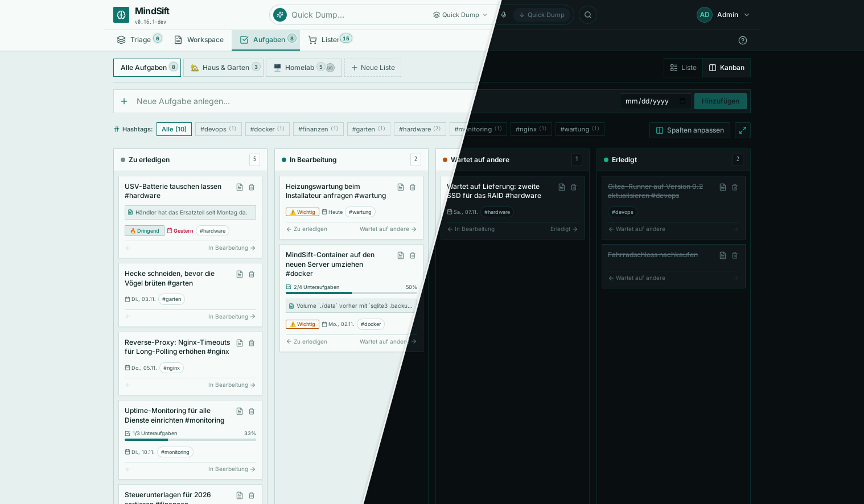Open Spalten anpassen column options
864x504 pixels.
690,130
